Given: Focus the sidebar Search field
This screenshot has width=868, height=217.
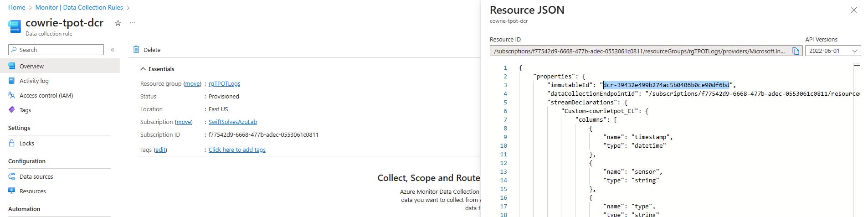Looking at the screenshot, I should click(56, 50).
